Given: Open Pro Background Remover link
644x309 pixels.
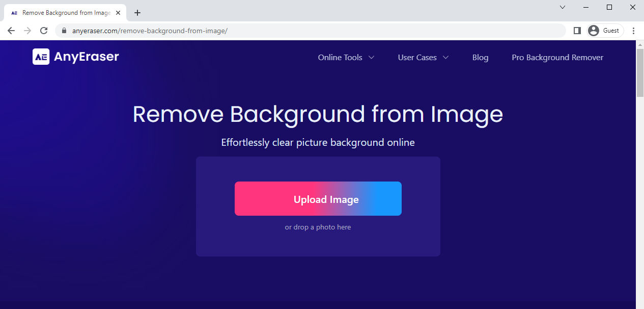Looking at the screenshot, I should click(x=557, y=58).
